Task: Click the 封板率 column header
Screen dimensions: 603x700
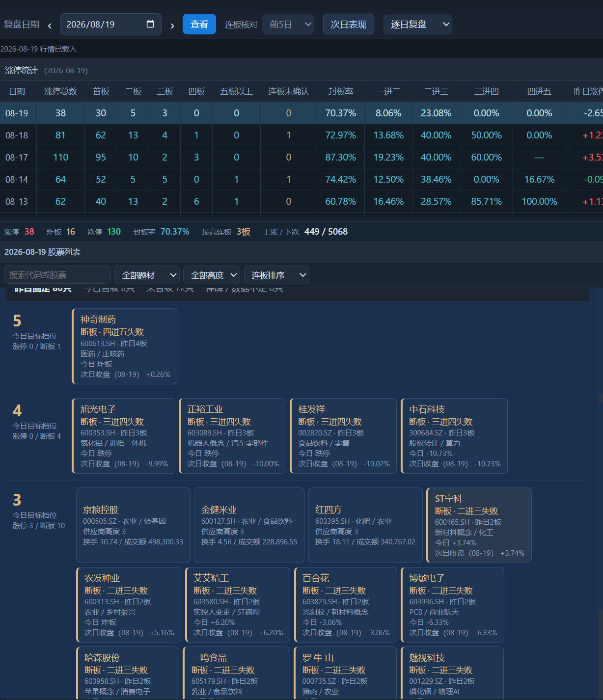Action: point(341,91)
